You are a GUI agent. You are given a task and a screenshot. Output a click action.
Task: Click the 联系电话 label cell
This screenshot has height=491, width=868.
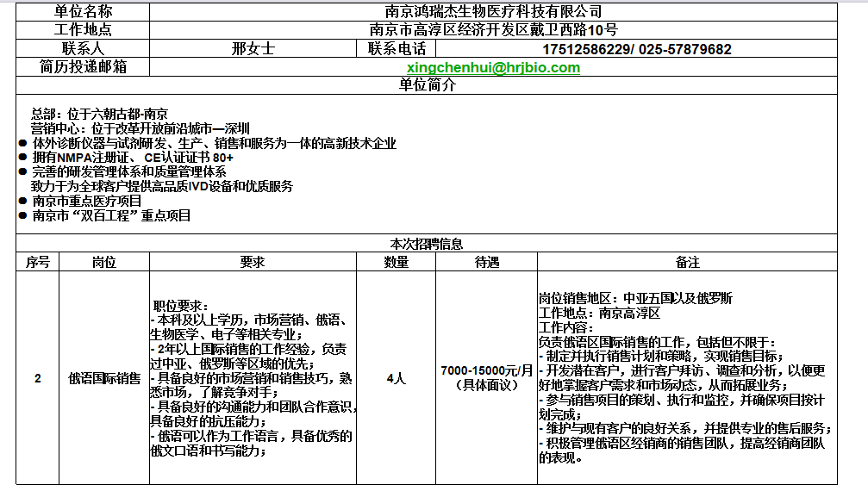click(x=397, y=49)
